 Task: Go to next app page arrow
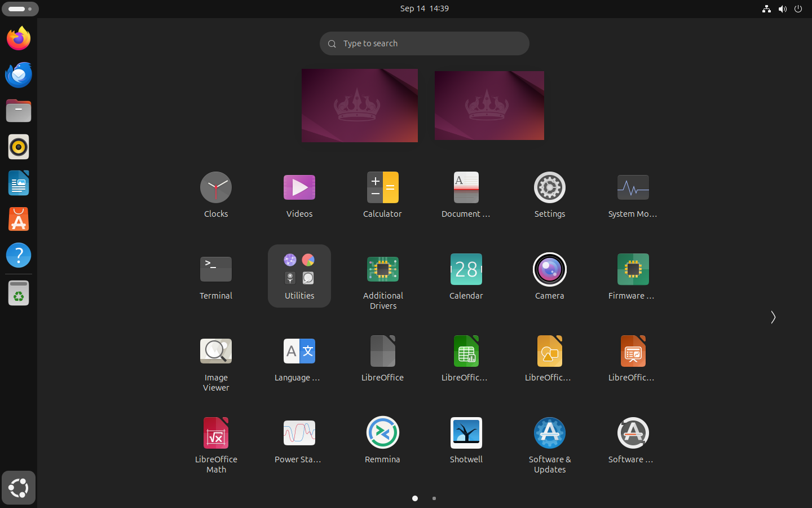point(773,317)
